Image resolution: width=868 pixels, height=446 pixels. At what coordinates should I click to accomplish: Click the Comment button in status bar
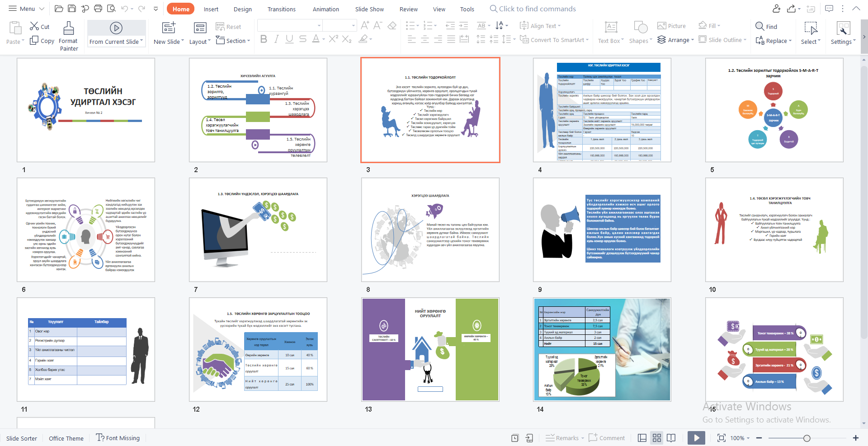coord(607,438)
